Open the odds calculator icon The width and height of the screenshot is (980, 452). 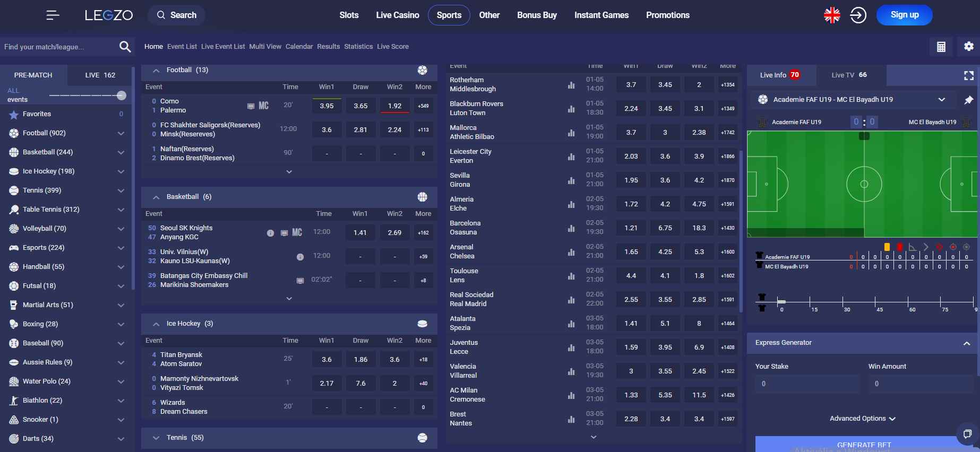click(x=941, y=47)
